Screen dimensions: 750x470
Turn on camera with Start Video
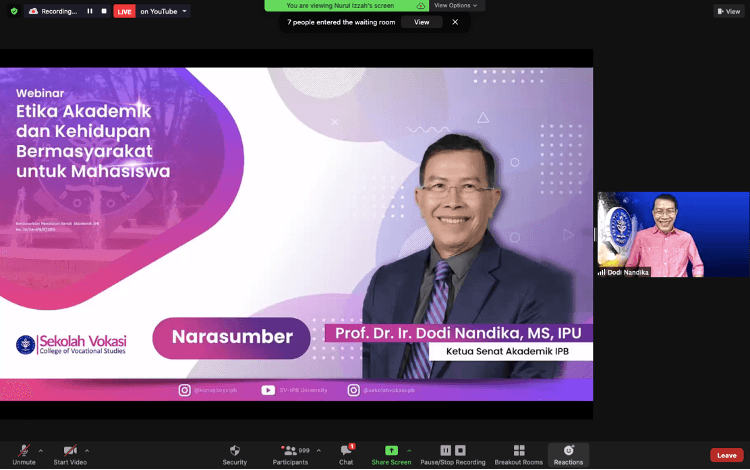(x=70, y=451)
